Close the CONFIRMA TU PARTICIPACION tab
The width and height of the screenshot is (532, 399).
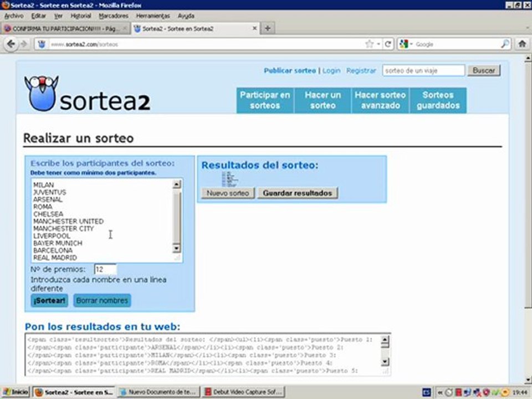pyautogui.click(x=125, y=28)
